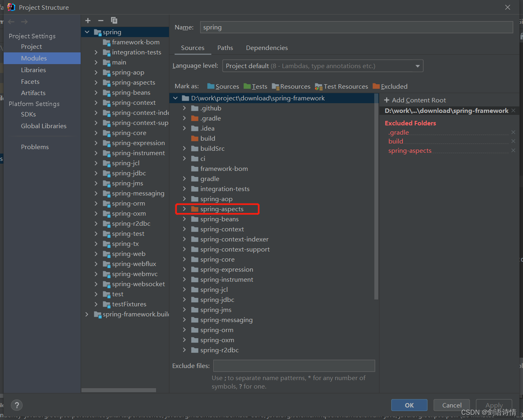Open help with question mark button
This screenshot has height=420, width=523.
[17, 405]
